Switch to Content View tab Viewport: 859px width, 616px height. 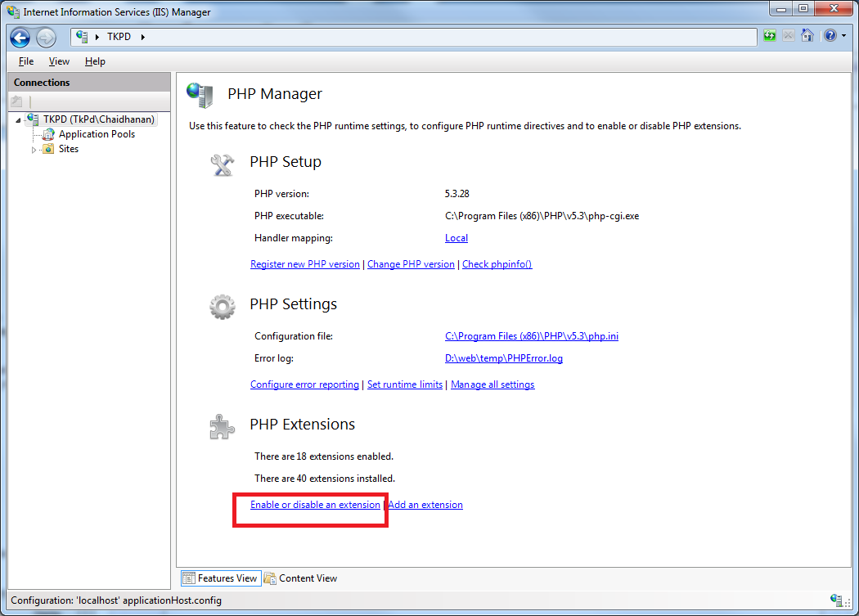(x=301, y=578)
